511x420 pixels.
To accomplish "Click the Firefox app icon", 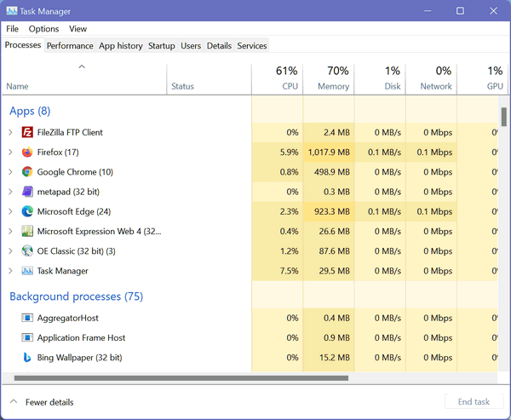I will click(27, 152).
